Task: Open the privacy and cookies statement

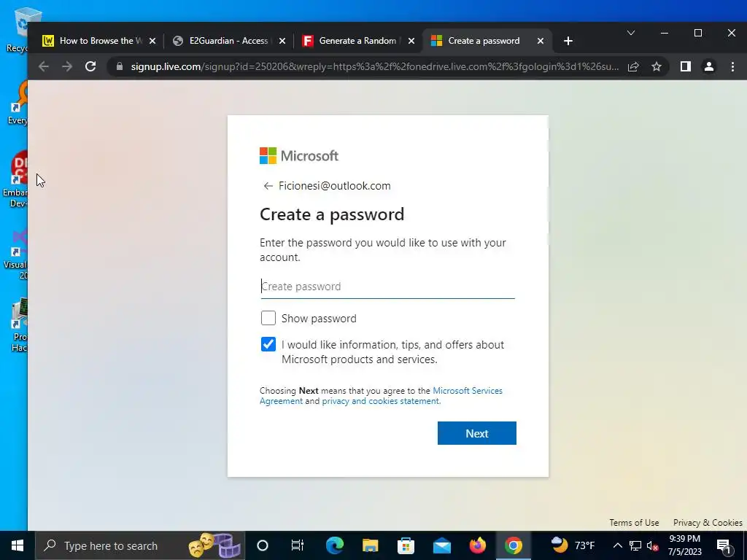Action: point(381,401)
